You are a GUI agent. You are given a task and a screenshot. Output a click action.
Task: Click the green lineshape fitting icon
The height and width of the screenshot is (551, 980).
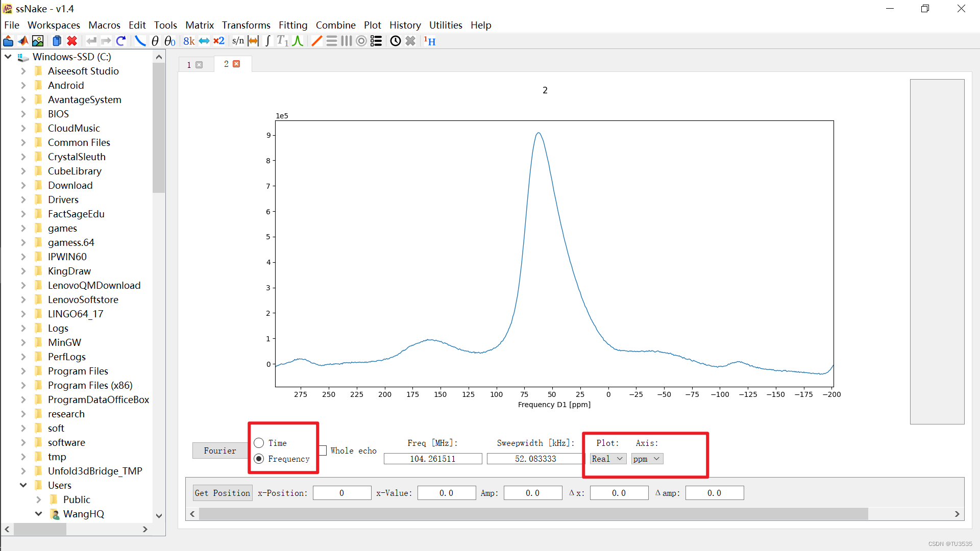tap(298, 41)
